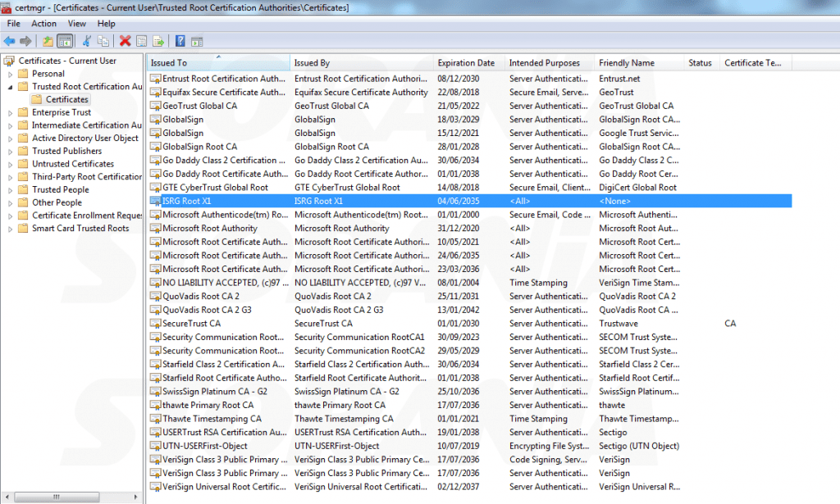
Task: Open the File menu
Action: tap(13, 24)
